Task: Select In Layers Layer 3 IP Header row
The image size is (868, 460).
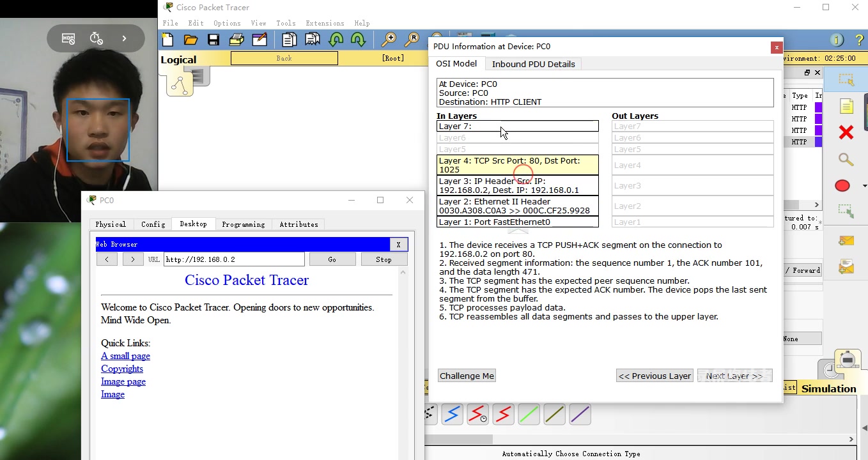Action: [x=518, y=185]
